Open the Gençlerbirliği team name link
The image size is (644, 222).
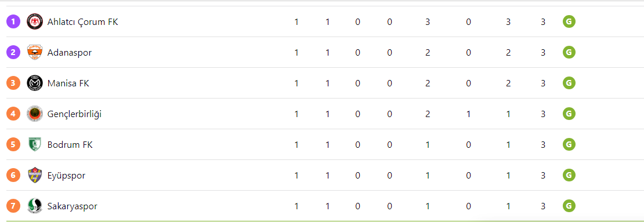[74, 115]
